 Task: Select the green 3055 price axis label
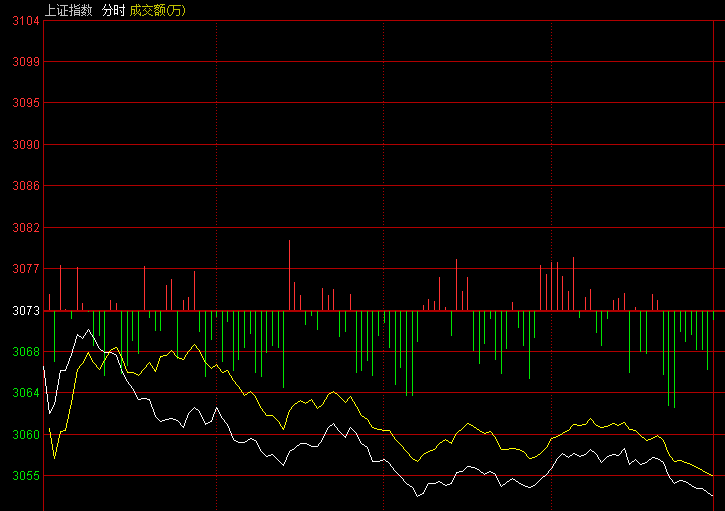tap(26, 476)
